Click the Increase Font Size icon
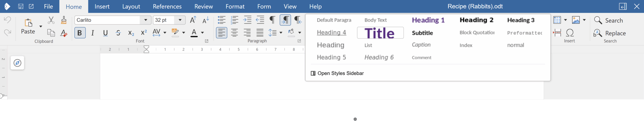644x121 pixels. [x=193, y=20]
